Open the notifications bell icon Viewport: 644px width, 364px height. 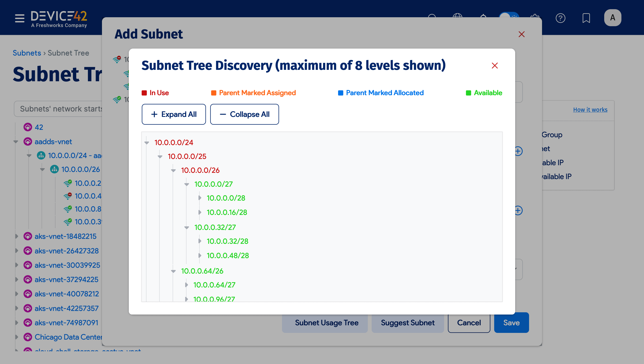[x=483, y=17]
